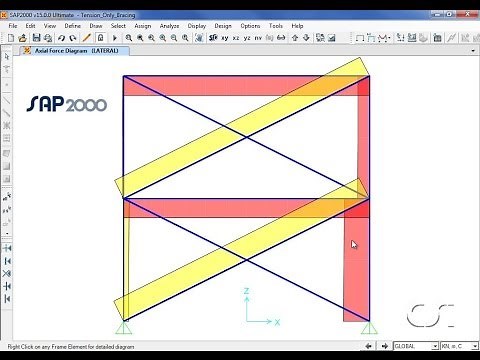Open the Options menu

250,26
